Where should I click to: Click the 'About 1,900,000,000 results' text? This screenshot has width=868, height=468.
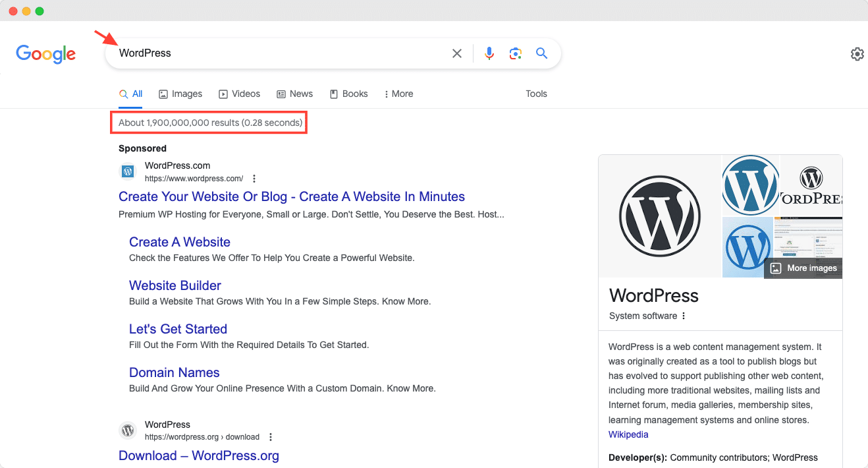coord(211,123)
